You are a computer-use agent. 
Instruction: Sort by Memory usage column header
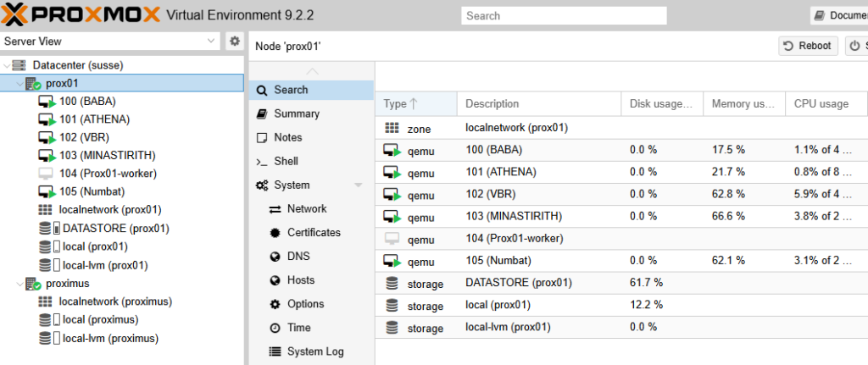click(744, 104)
